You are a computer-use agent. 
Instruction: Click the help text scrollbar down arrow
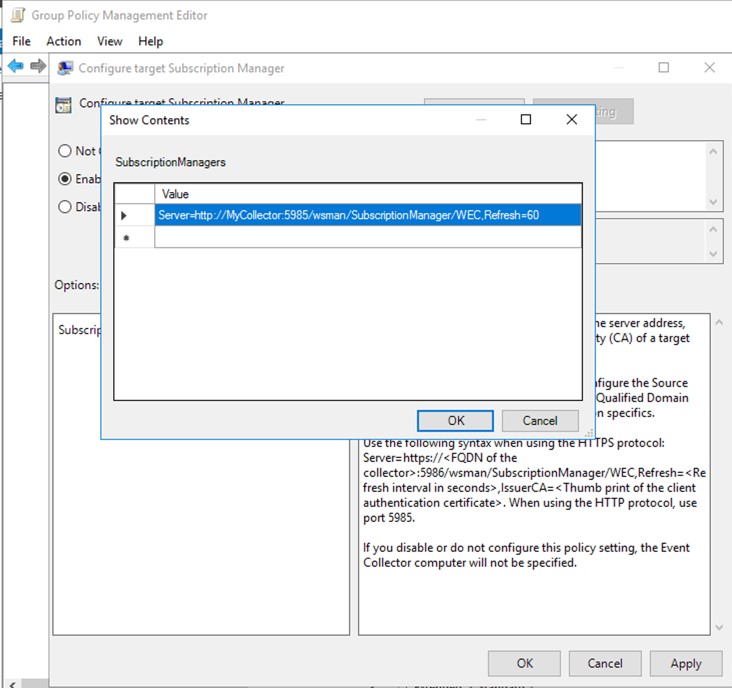click(716, 627)
